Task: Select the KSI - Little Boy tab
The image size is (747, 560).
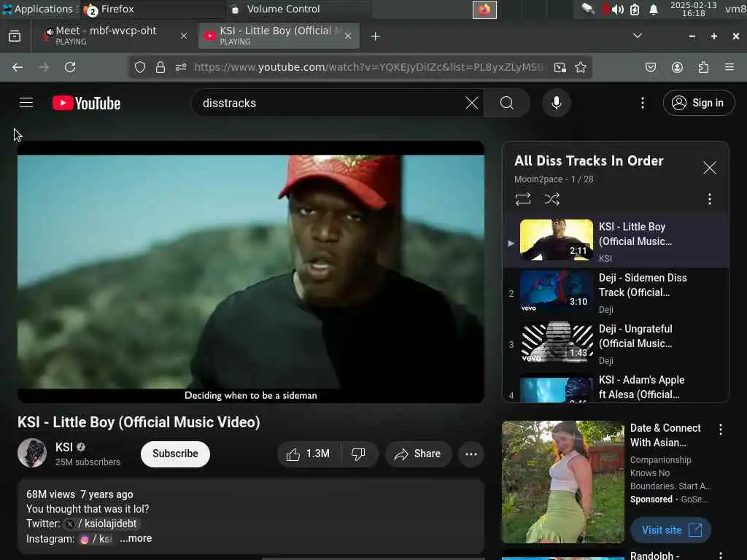Action: click(278, 36)
